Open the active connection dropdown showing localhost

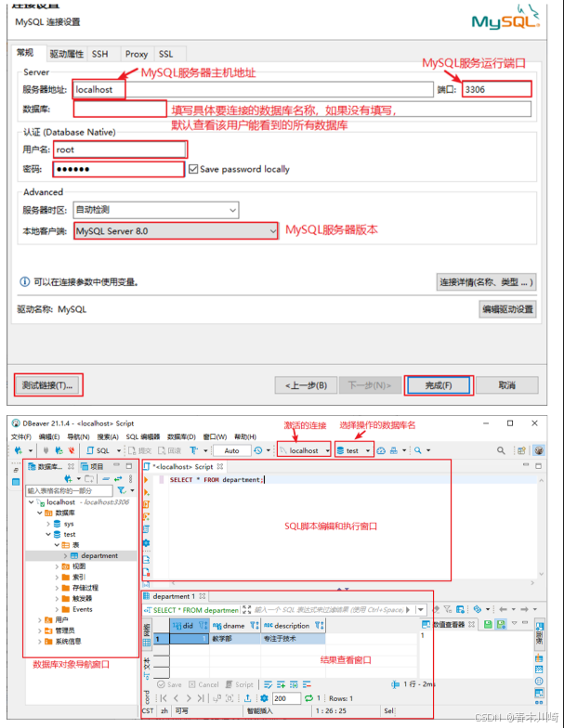click(x=305, y=450)
